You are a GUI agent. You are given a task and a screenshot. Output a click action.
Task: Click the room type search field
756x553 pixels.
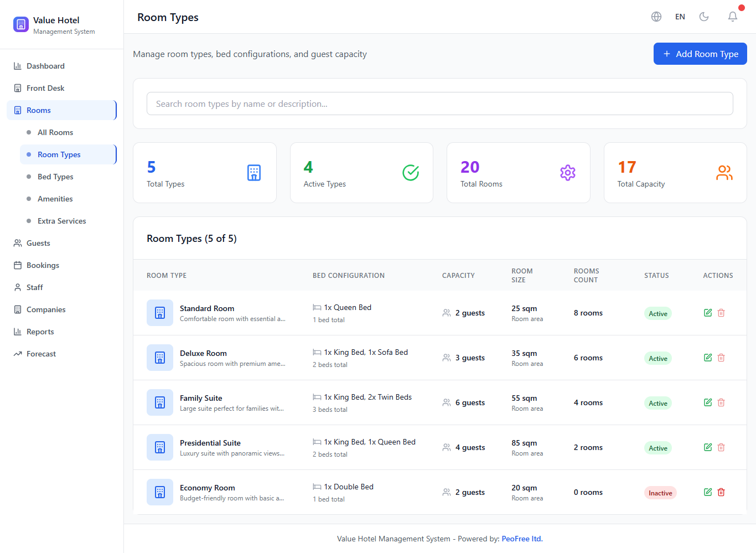tap(439, 104)
